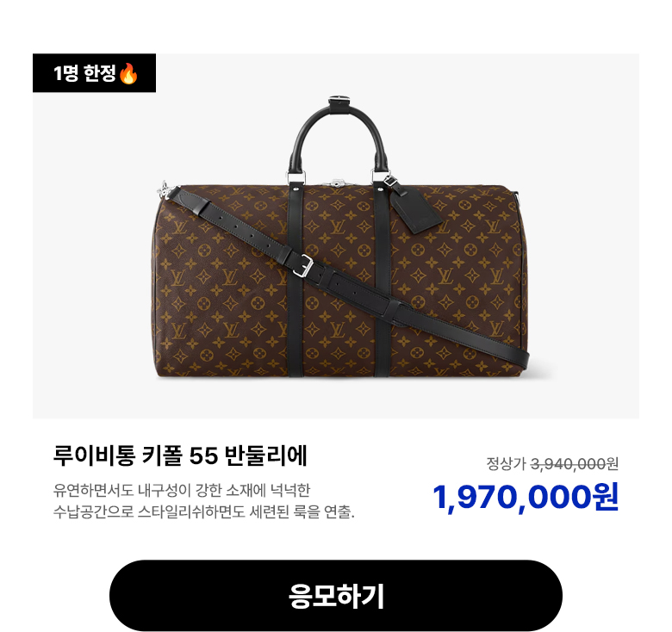Screen dimensions: 672x632
Task: Click the blue discounted price 1,970,000원
Action: point(526,497)
